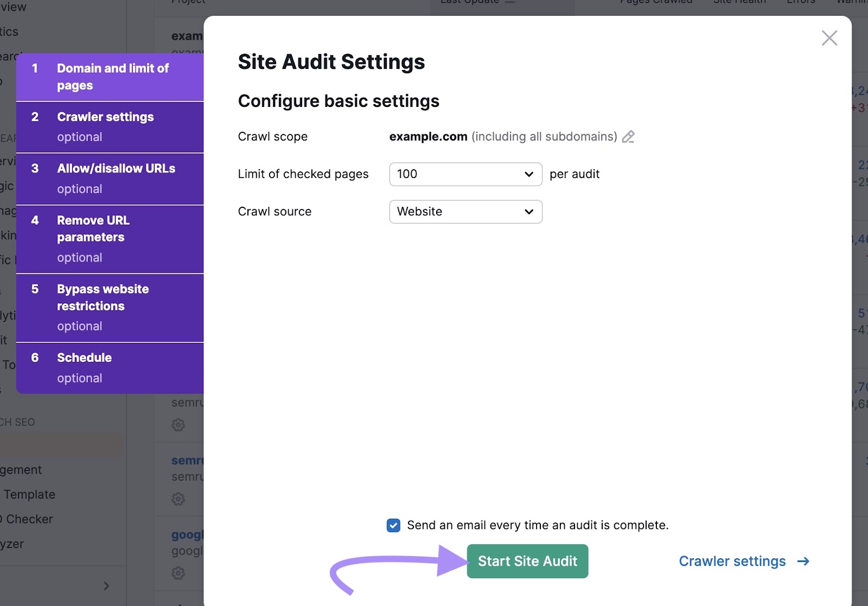Click the gear icon on the topmost background project
The height and width of the screenshot is (606, 868).
177,425
